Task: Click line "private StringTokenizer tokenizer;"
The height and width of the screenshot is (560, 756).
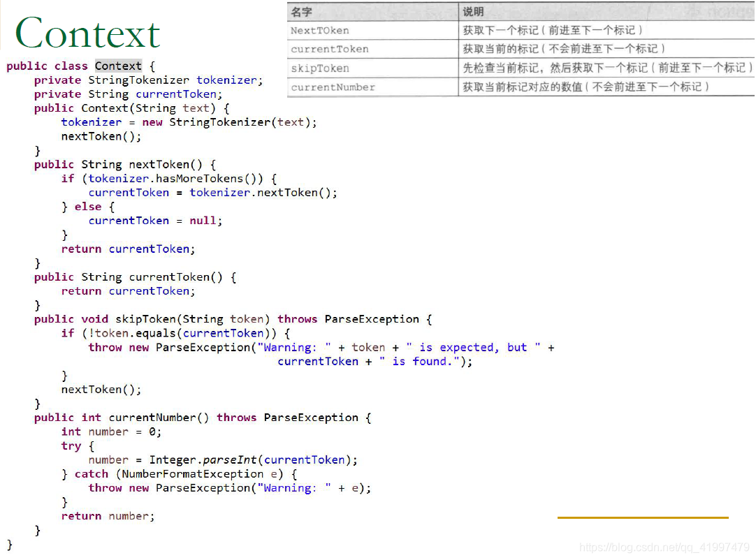Action: [x=149, y=80]
